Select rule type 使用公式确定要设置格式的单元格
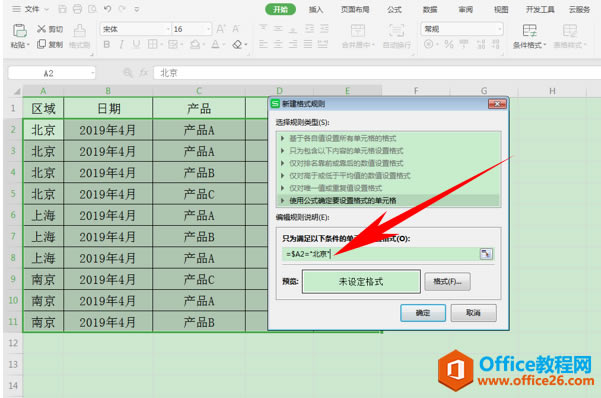This screenshot has height=398, width=601. [343, 201]
